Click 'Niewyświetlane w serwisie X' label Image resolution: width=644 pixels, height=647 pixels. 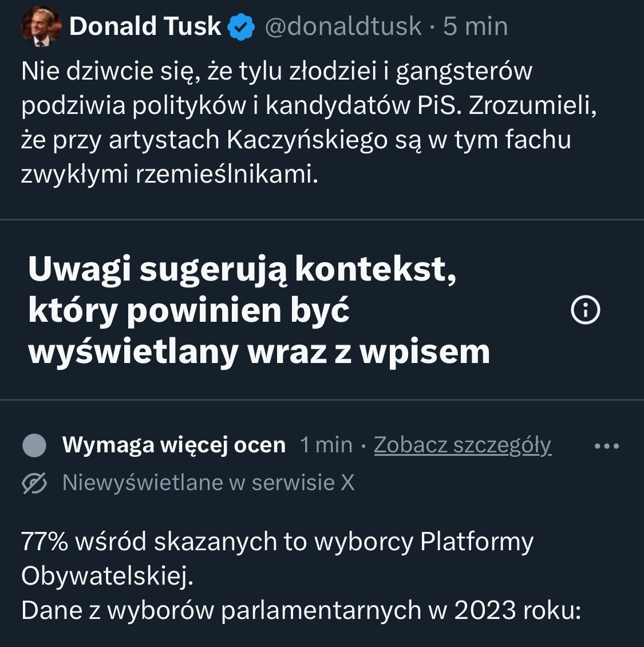point(208,483)
